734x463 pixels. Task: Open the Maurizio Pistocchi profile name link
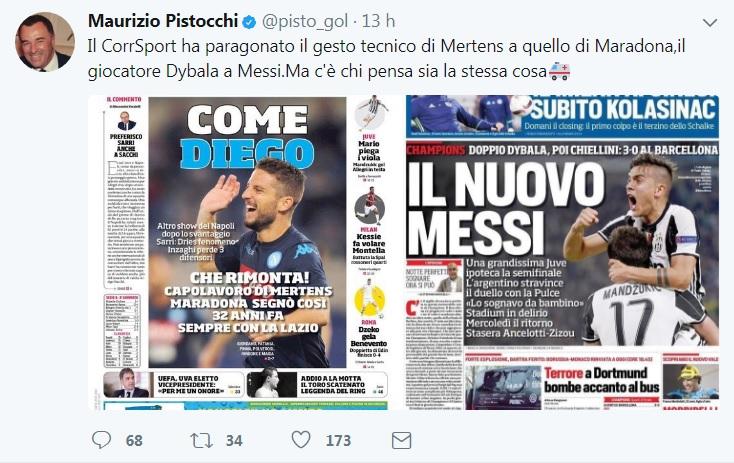pos(163,21)
